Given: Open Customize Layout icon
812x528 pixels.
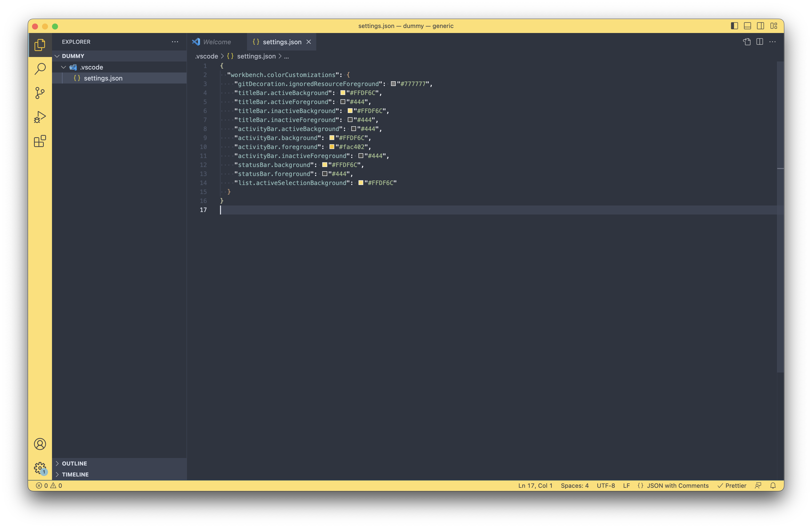Looking at the screenshot, I should (774, 26).
